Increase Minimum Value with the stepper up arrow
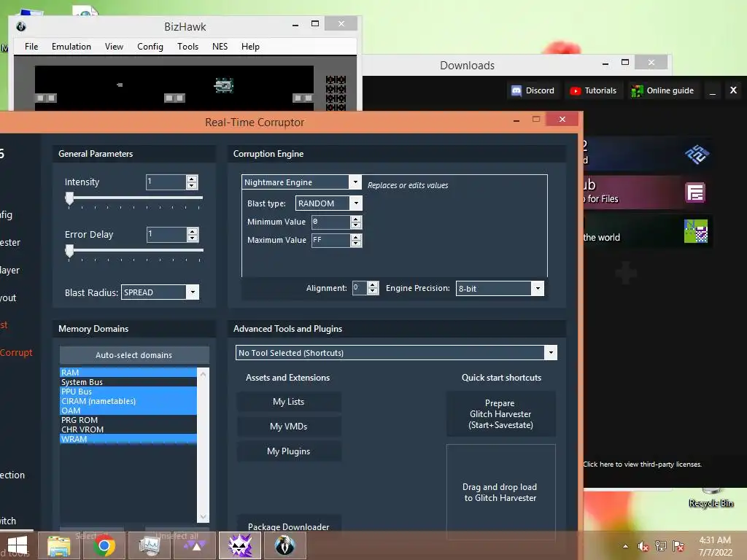This screenshot has height=560, width=747. coord(356,219)
